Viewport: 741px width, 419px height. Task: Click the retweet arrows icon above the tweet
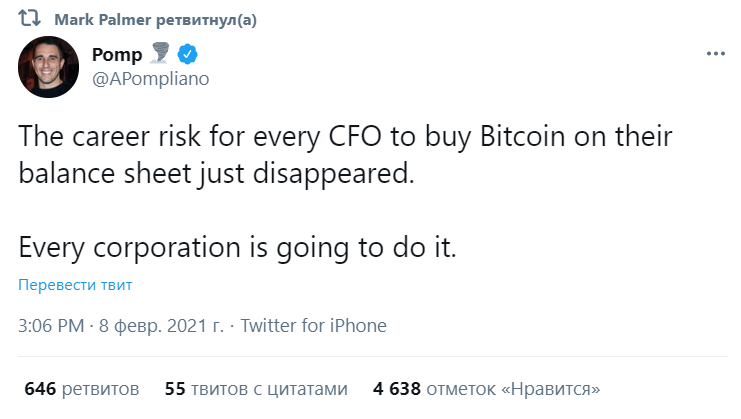29,20
